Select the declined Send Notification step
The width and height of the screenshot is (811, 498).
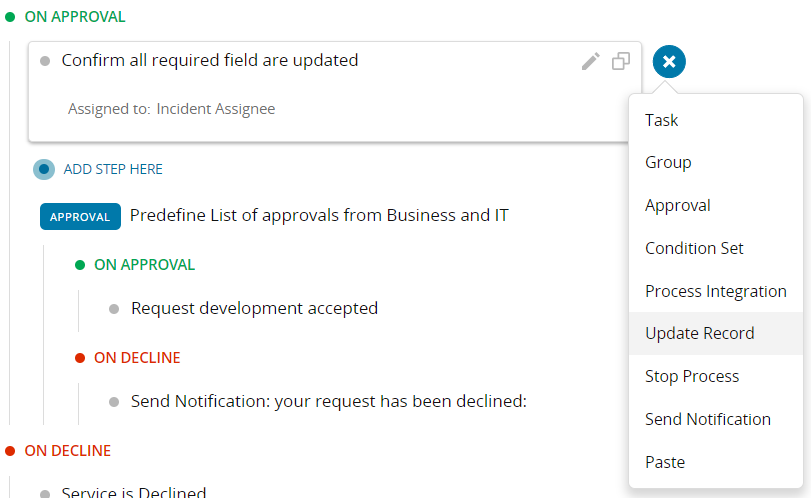pyautogui.click(x=328, y=401)
